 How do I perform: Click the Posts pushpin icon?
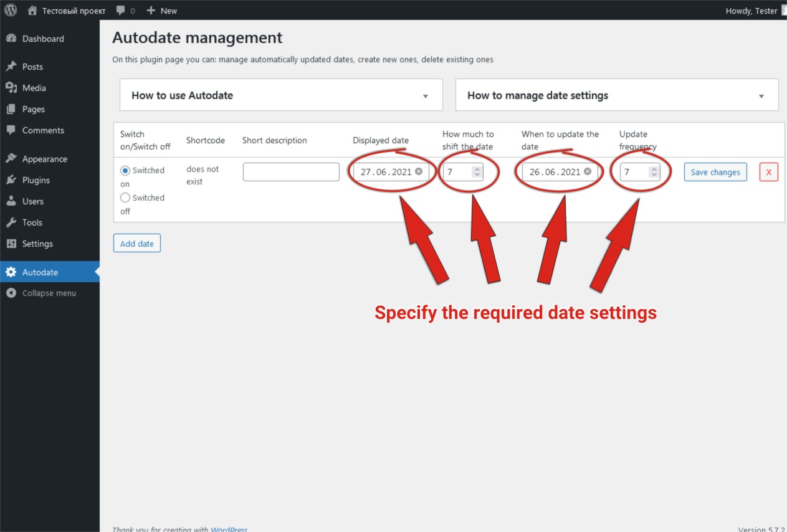tap(11, 67)
